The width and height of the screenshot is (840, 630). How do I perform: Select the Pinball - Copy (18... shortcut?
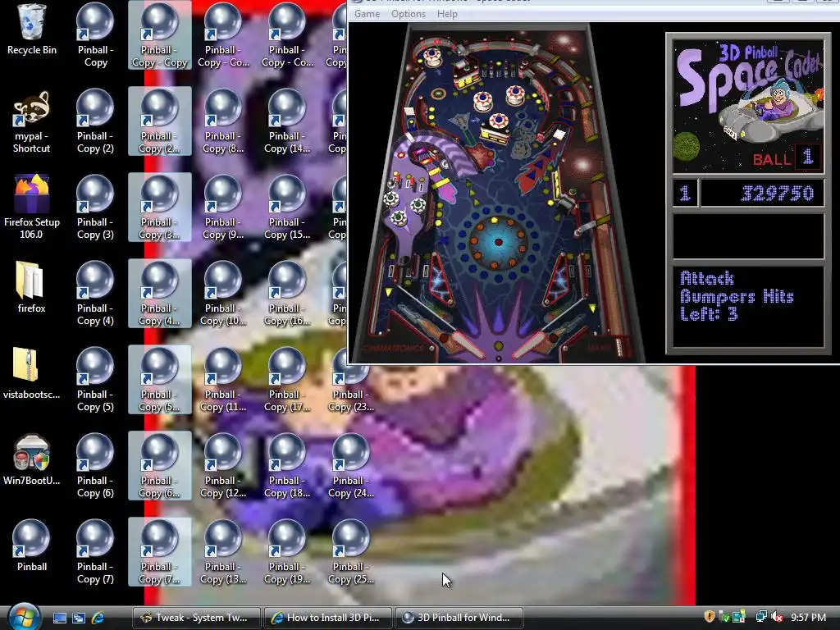click(287, 466)
